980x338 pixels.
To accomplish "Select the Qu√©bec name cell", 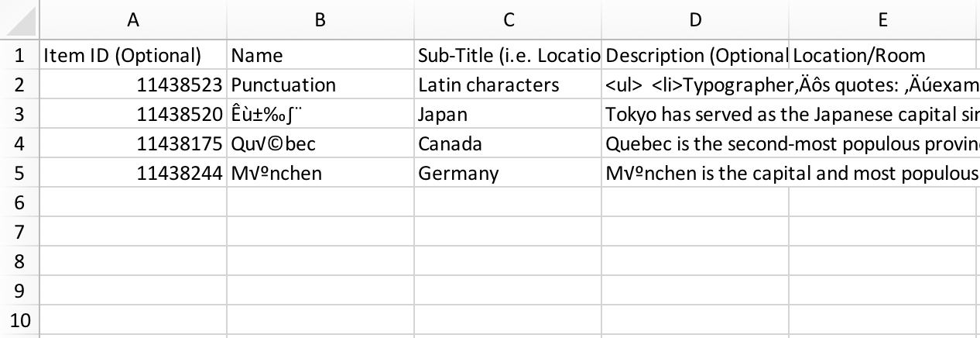I will pos(320,144).
